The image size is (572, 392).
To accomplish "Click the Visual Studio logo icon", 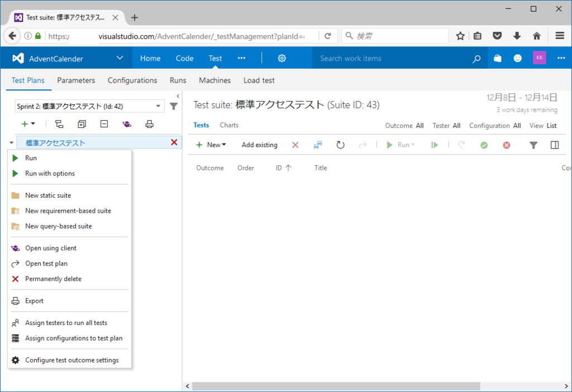I will point(18,58).
